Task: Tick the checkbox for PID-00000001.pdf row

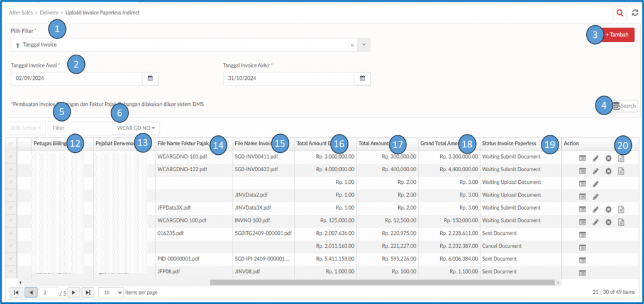Action: click(x=11, y=259)
